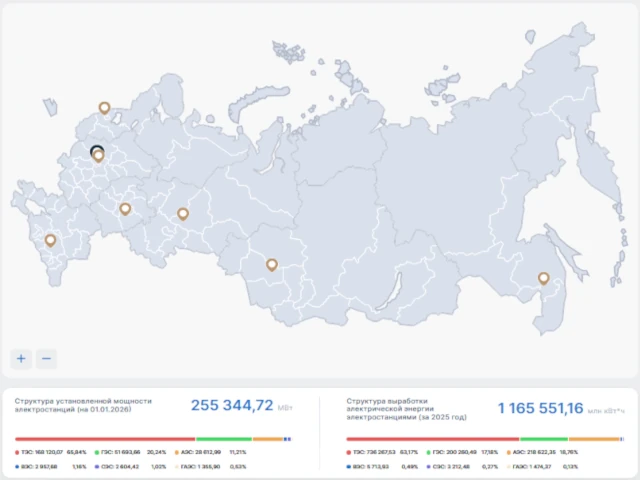This screenshot has height=480, width=640.
Task: Click orange АЭС segment of 2025 generation bar
Action: point(594,439)
